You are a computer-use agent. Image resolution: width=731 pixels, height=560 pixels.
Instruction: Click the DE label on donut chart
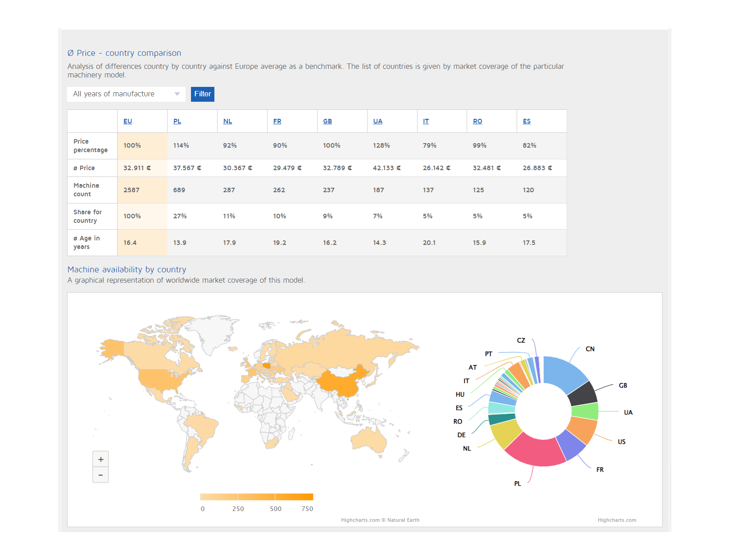[461, 435]
